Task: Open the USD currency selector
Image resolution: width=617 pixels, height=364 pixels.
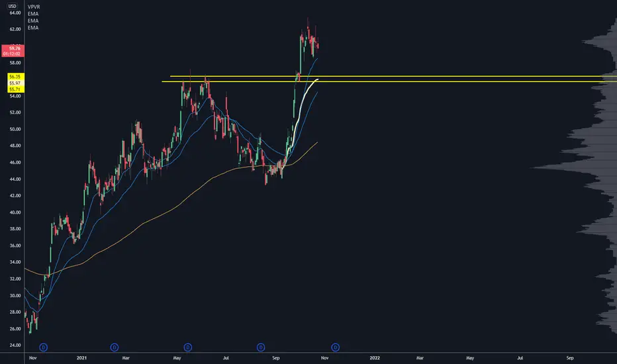Action: click(12, 7)
